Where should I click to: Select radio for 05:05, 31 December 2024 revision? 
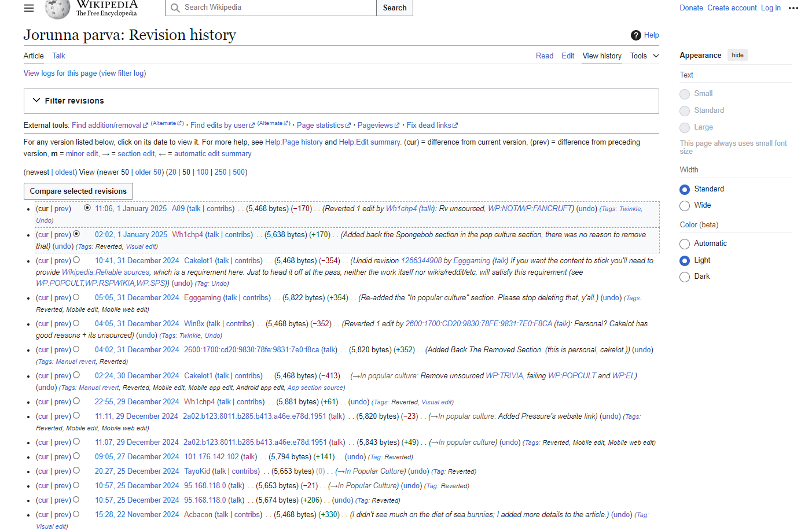point(76,297)
